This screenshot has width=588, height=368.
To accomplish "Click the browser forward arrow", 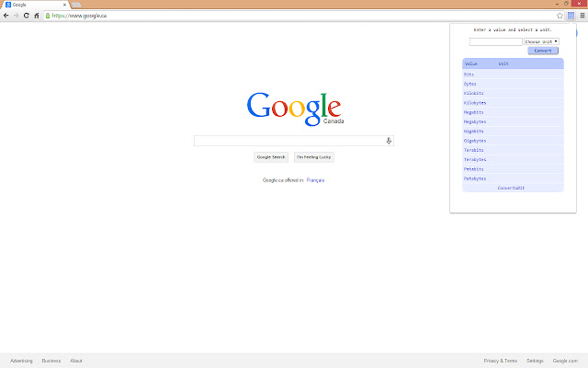I will [17, 16].
